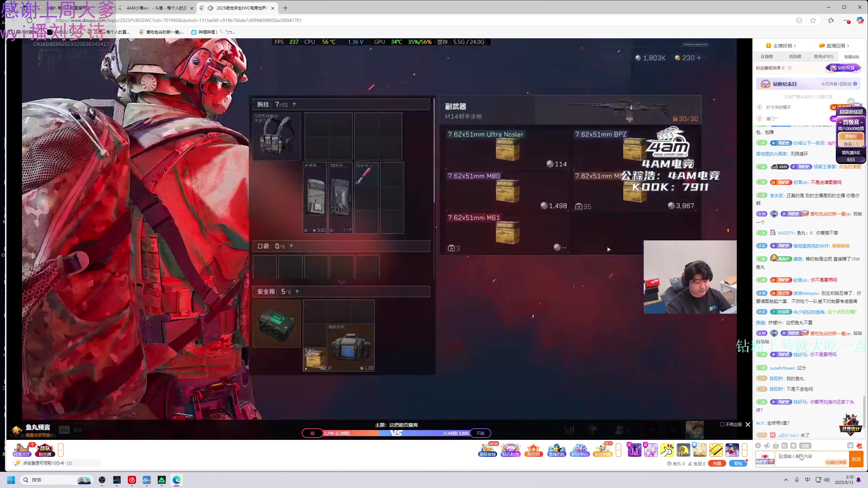
Task: Click the fan badge selector beside chat input
Action: coord(765,459)
